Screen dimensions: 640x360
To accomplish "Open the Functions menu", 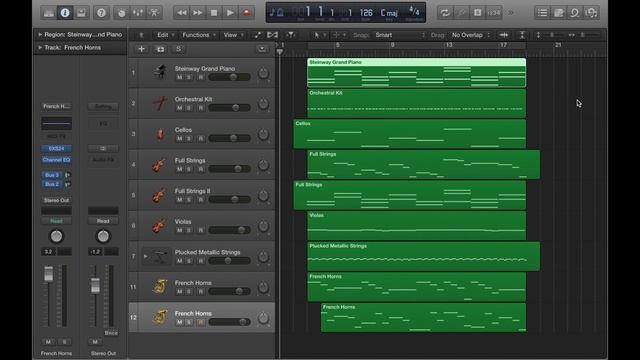I will 199,35.
